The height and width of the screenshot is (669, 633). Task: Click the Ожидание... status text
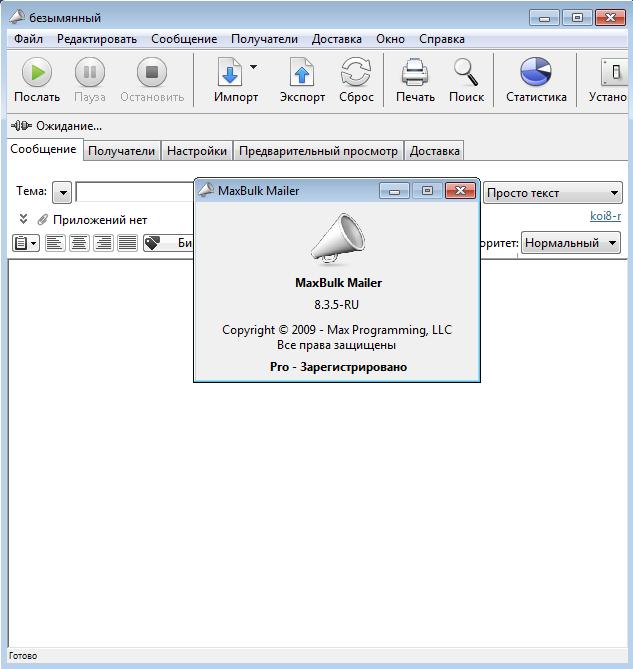69,126
